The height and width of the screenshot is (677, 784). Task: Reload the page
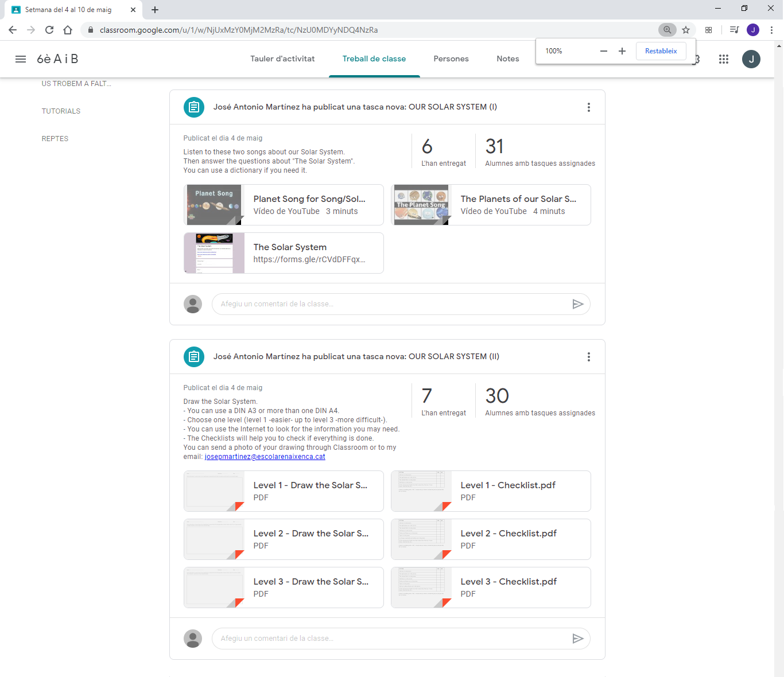pyautogui.click(x=49, y=30)
